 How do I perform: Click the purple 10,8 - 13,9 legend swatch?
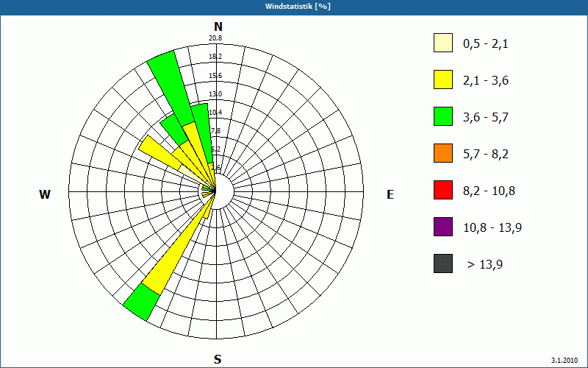point(443,227)
